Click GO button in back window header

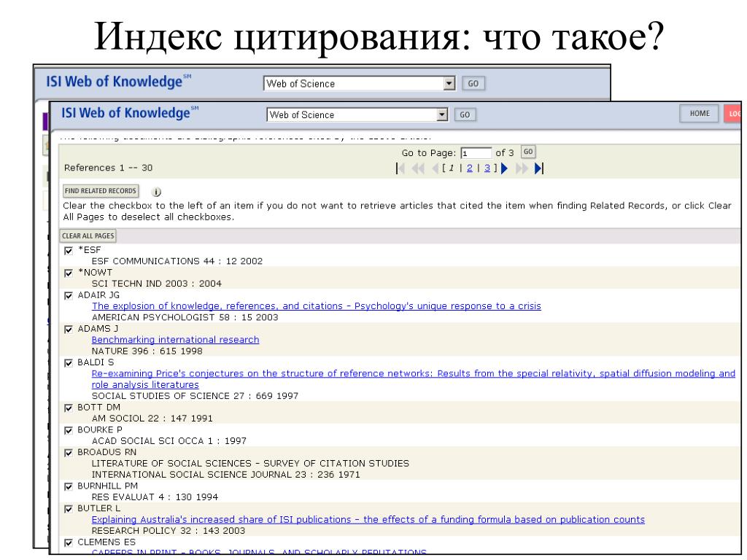click(x=473, y=83)
